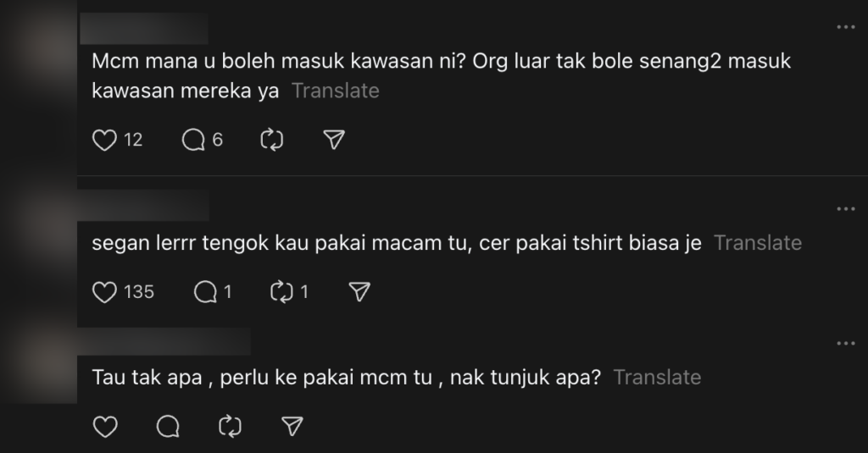Screen dimensions: 868x453
Task: Open more options for 'segan lerrr' comment
Action: pyautogui.click(x=845, y=209)
